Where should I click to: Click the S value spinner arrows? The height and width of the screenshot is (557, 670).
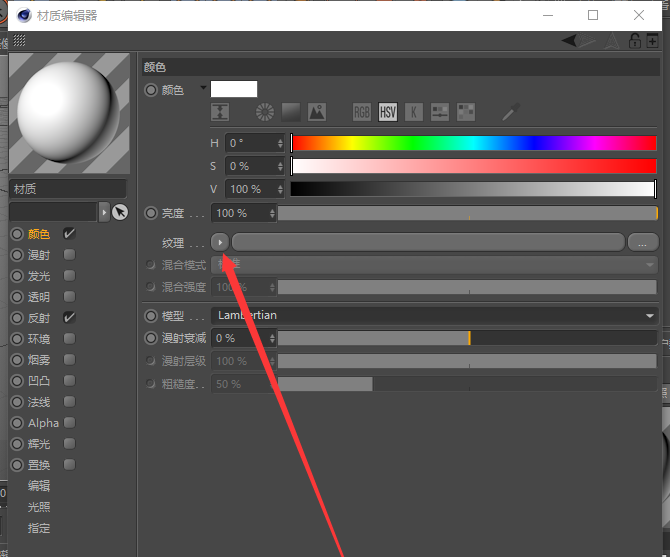tap(280, 166)
